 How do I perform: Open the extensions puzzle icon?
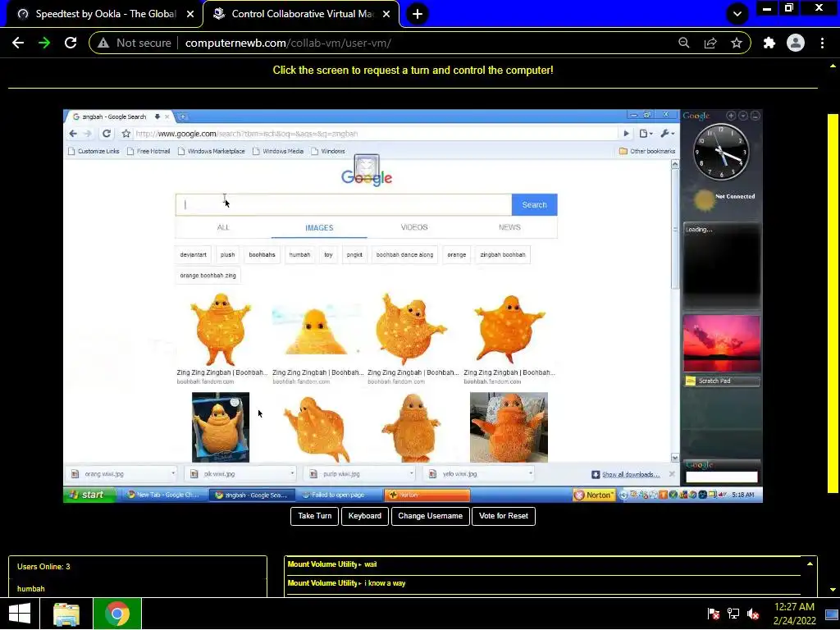(x=769, y=43)
